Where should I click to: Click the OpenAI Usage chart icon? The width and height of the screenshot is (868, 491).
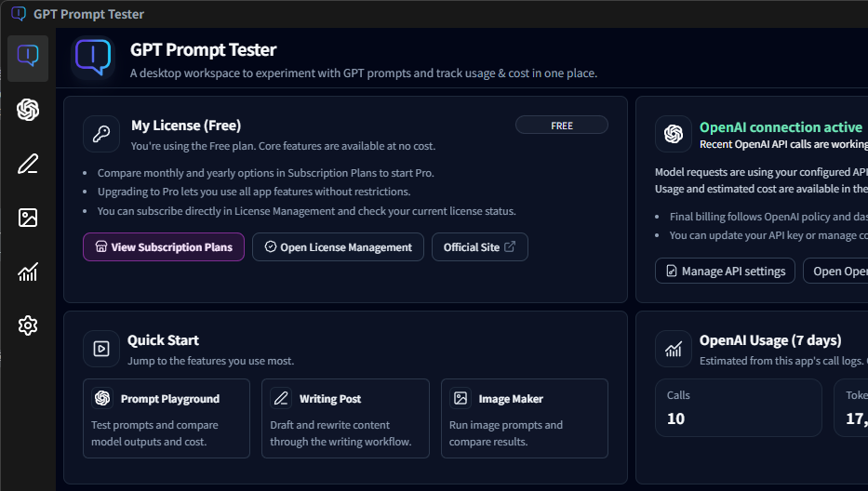point(674,349)
